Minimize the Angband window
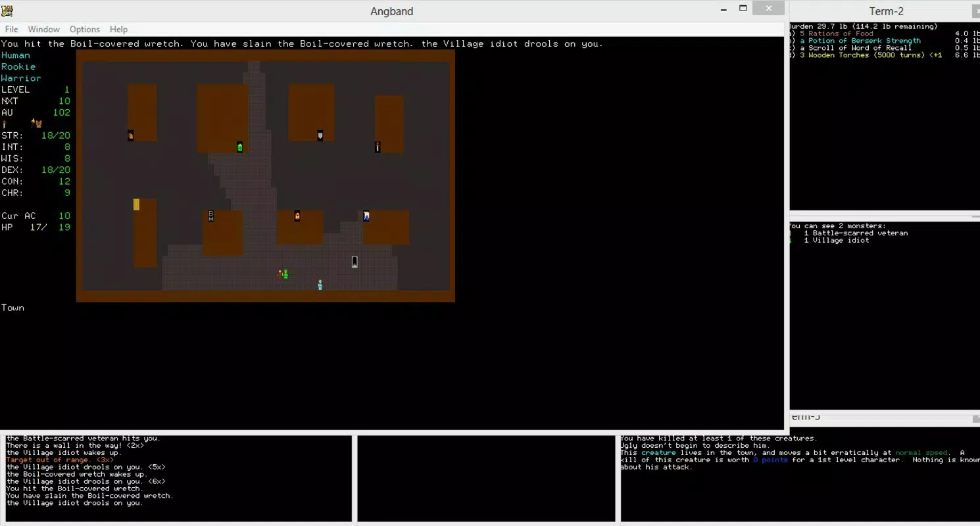 click(x=723, y=9)
